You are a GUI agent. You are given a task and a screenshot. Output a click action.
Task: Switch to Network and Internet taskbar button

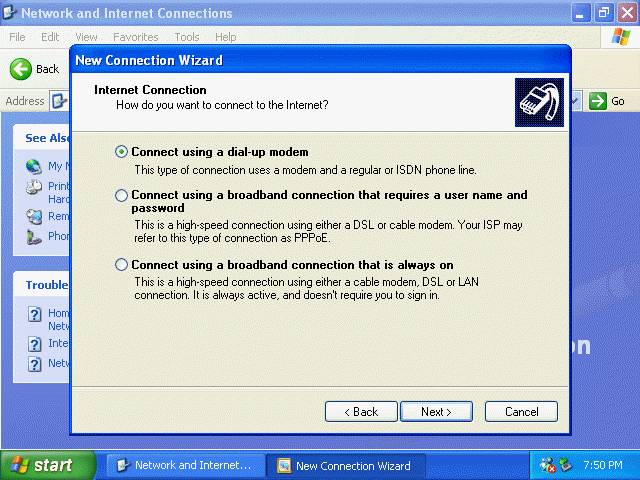pyautogui.click(x=185, y=465)
